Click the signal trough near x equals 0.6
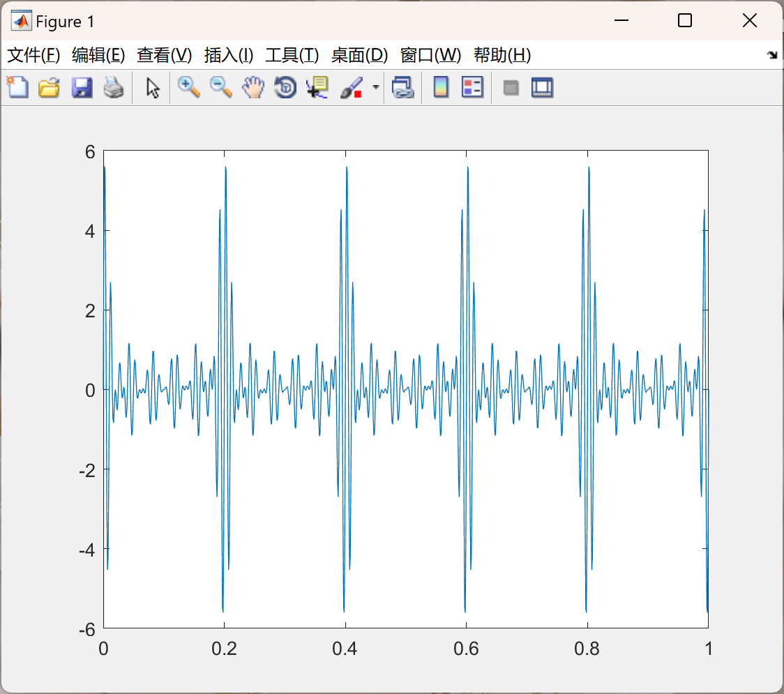The height and width of the screenshot is (694, 784). pyautogui.click(x=465, y=611)
